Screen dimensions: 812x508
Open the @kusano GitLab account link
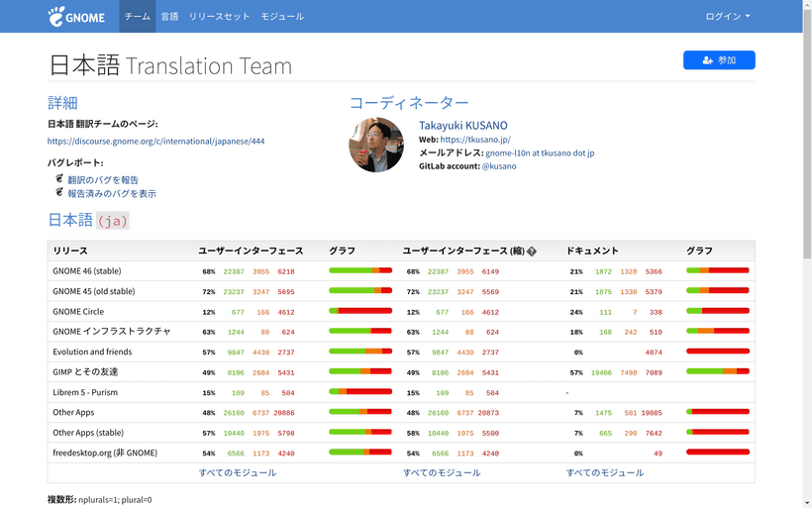(498, 166)
